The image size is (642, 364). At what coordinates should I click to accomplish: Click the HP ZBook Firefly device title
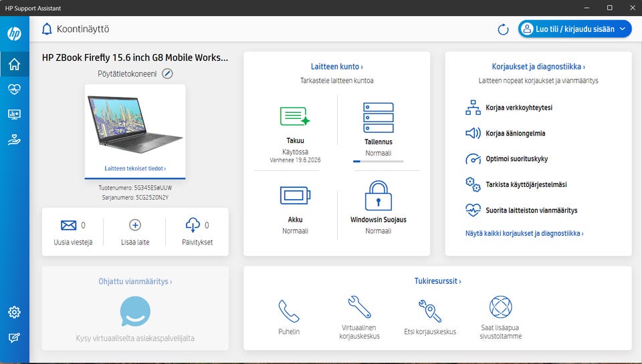coord(135,57)
